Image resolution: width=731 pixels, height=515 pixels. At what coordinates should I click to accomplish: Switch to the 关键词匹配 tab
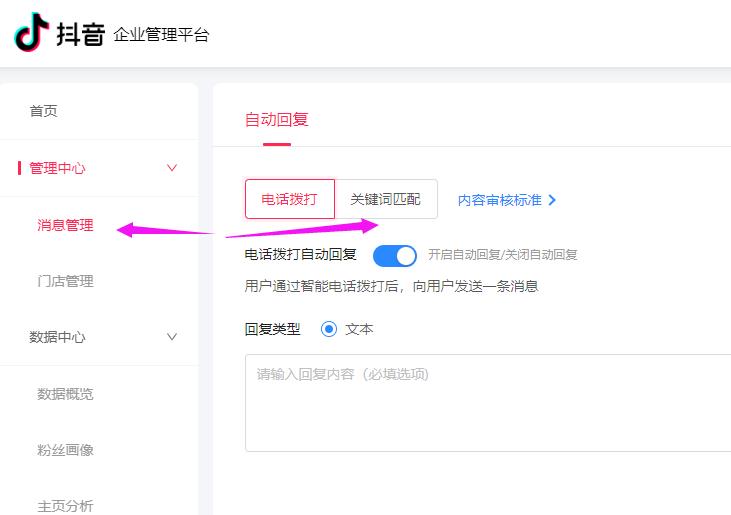pyautogui.click(x=386, y=199)
